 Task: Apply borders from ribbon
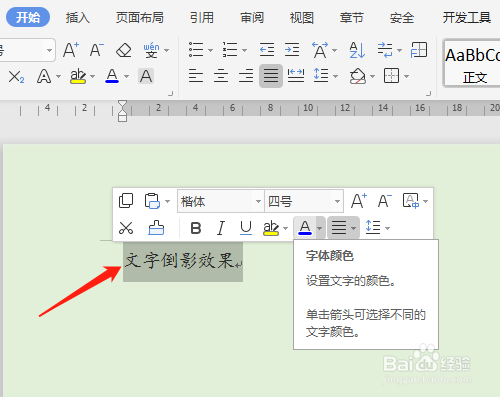point(391,76)
